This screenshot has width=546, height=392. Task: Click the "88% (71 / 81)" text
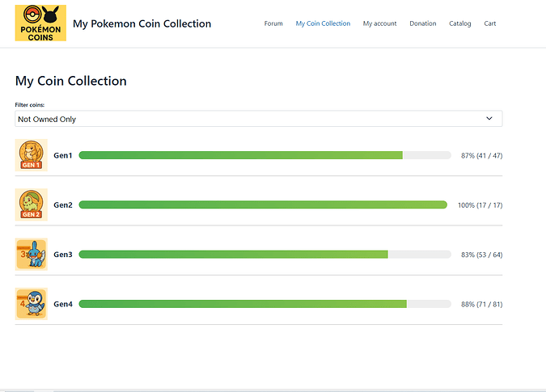[481, 305]
